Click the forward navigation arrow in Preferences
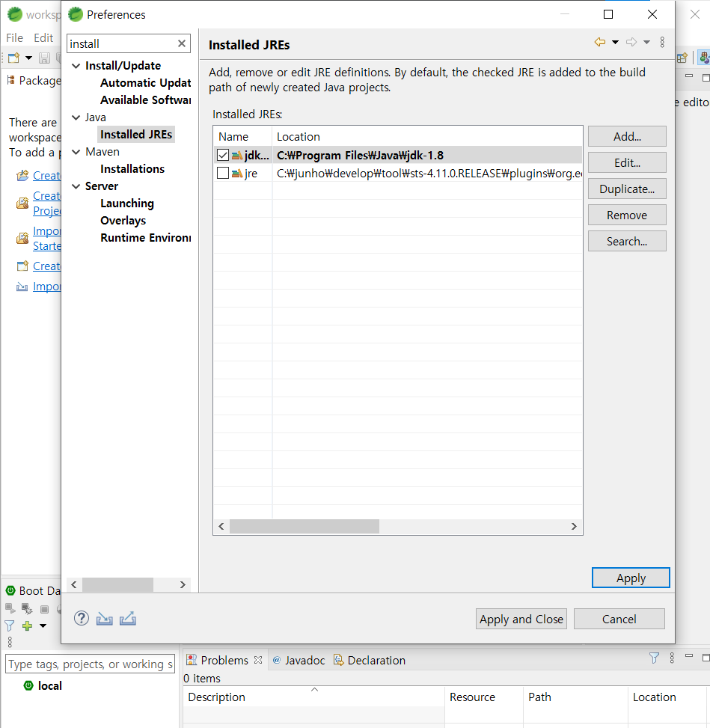The height and width of the screenshot is (728, 710). click(x=631, y=42)
